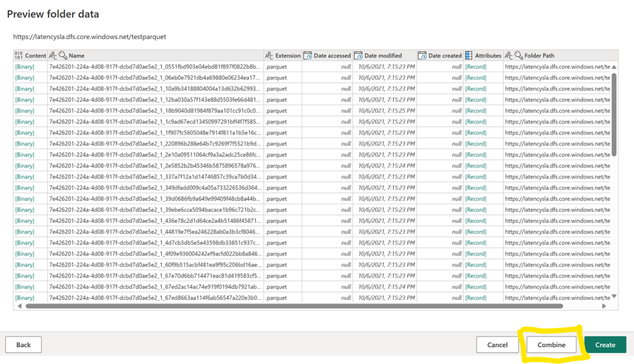Click the scroll right arrow of table

point(604,306)
